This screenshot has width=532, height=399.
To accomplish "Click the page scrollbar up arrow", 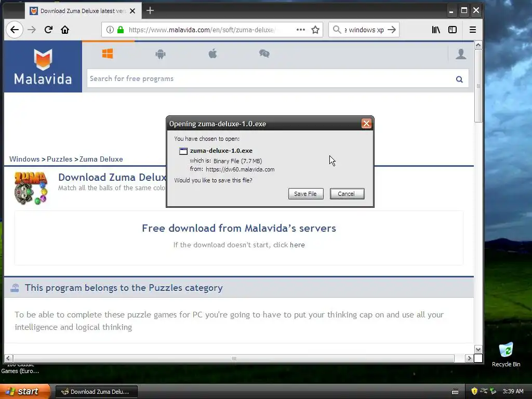I will click(478, 45).
